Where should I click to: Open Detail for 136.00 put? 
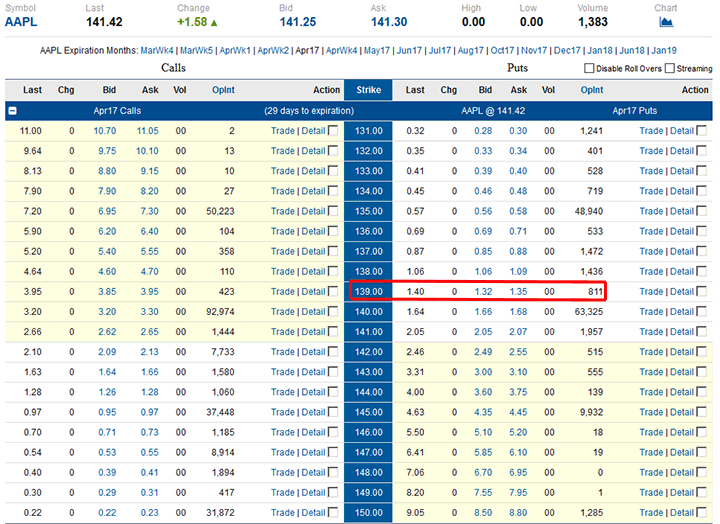682,231
